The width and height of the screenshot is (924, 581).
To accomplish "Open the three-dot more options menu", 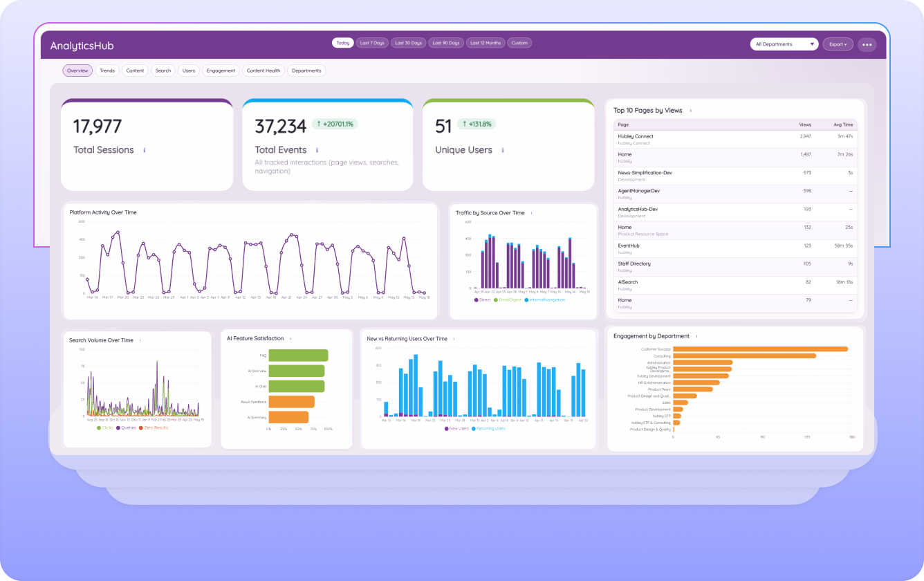I will 867,44.
